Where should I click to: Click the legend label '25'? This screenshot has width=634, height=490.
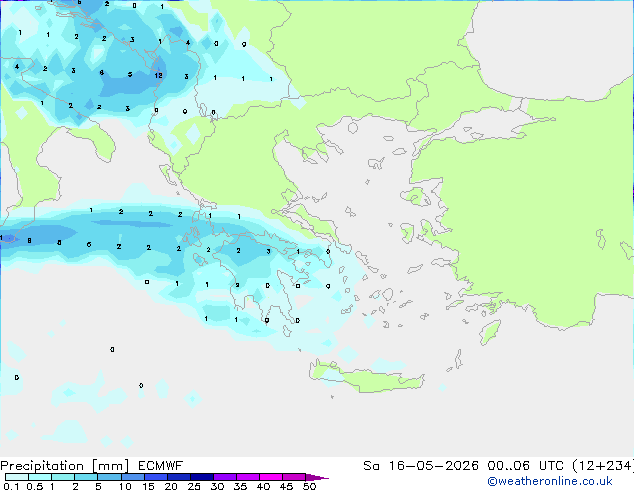[194, 486]
